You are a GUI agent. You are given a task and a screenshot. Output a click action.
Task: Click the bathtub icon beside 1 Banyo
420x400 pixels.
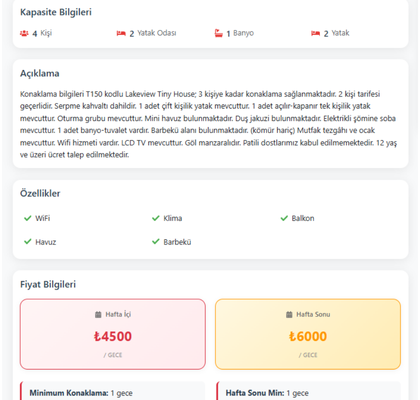[x=218, y=33]
